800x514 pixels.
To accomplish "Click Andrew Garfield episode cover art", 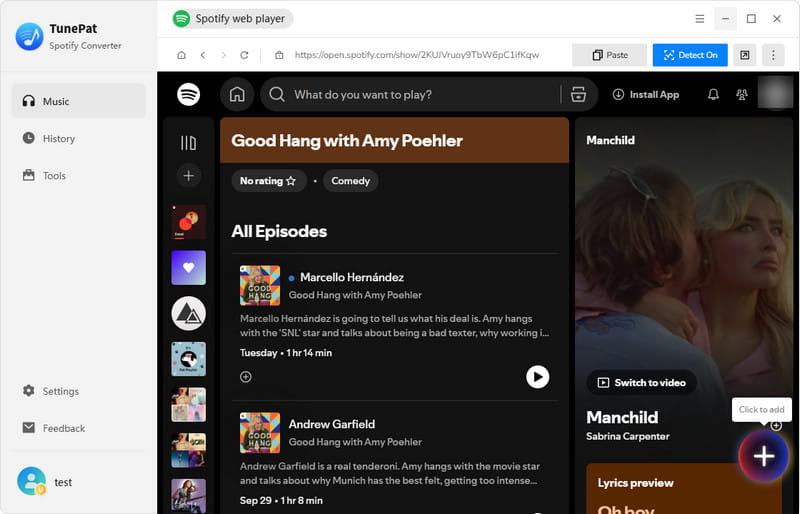I will tap(260, 433).
